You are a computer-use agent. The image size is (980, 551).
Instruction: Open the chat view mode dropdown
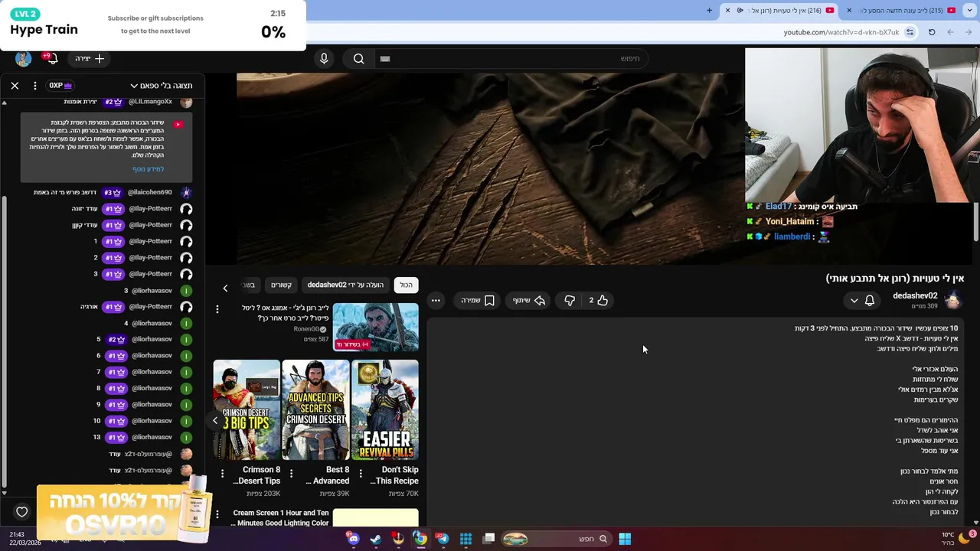[161, 86]
